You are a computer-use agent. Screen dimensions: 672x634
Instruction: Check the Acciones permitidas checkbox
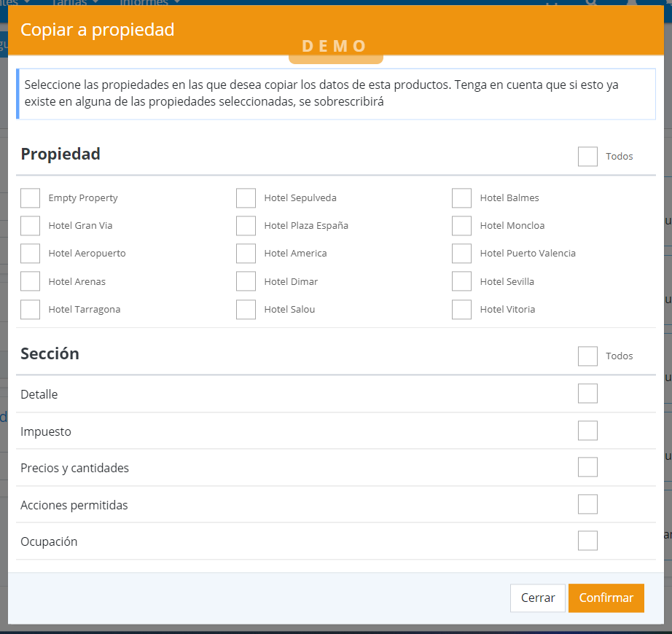[588, 504]
